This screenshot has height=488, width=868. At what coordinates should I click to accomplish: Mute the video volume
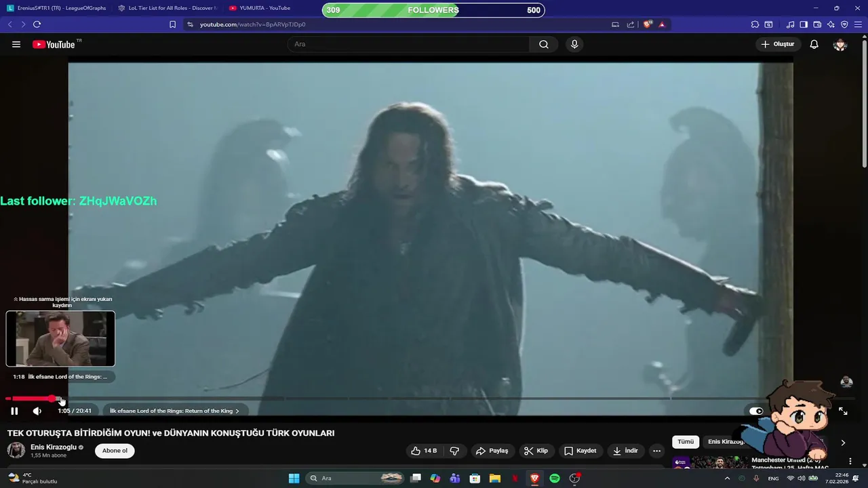click(x=37, y=411)
